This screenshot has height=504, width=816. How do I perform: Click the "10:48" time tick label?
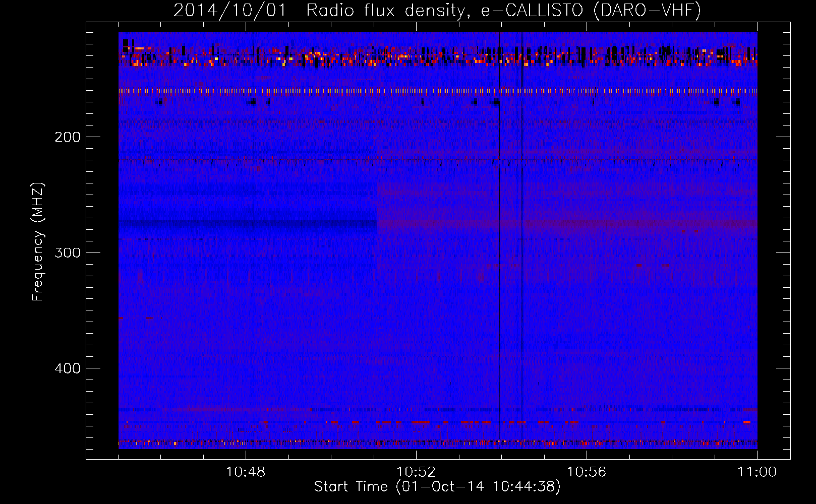[x=246, y=472]
